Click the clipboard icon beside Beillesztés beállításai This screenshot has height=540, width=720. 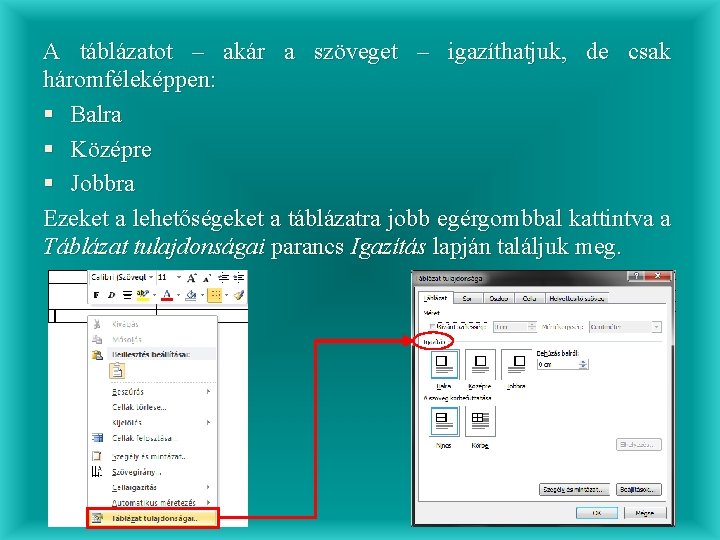pyautogui.click(x=97, y=354)
